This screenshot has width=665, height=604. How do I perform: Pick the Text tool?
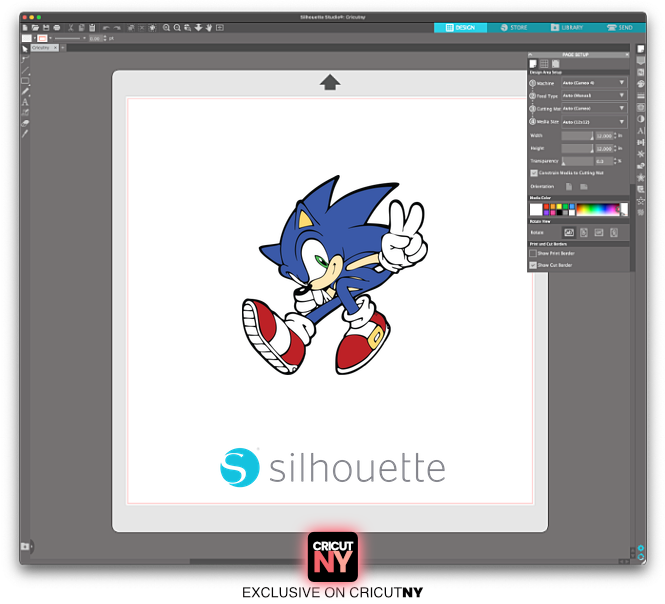coord(25,102)
